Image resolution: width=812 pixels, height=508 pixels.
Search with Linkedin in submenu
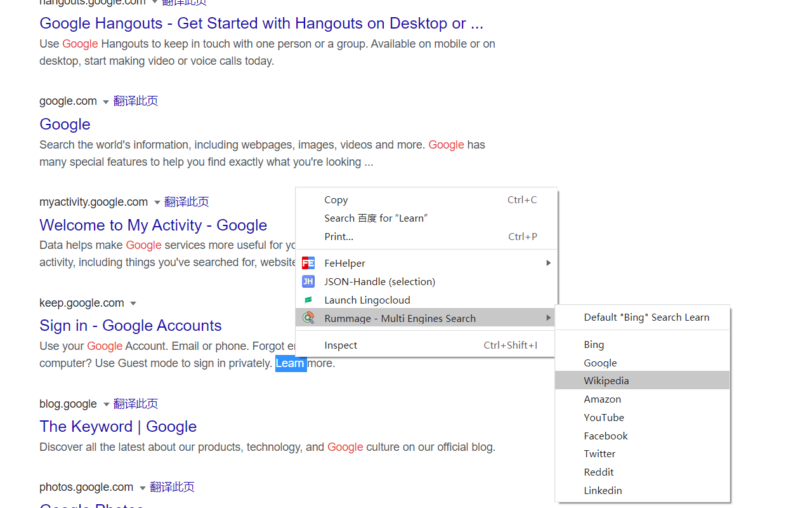coord(643,490)
